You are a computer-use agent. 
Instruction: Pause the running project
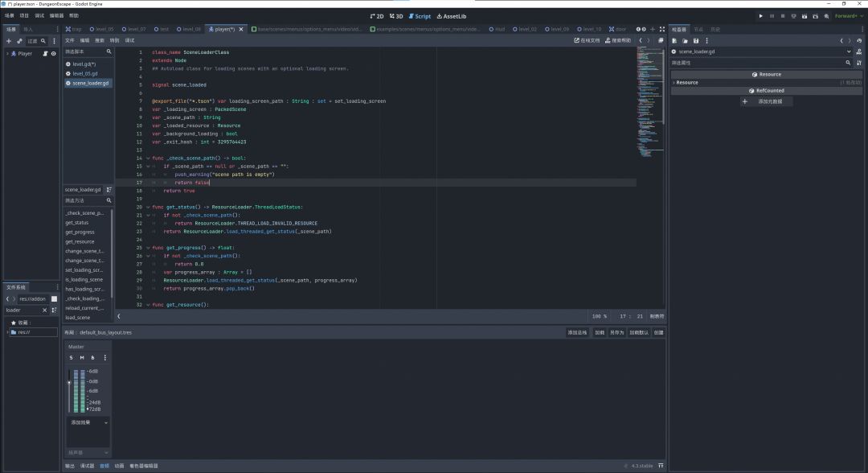[772, 16]
